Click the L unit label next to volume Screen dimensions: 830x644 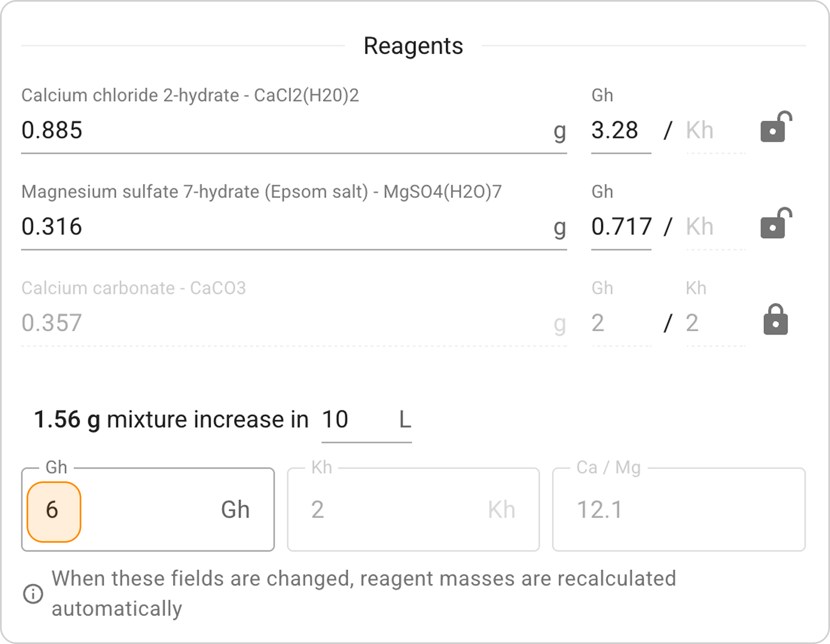(405, 420)
